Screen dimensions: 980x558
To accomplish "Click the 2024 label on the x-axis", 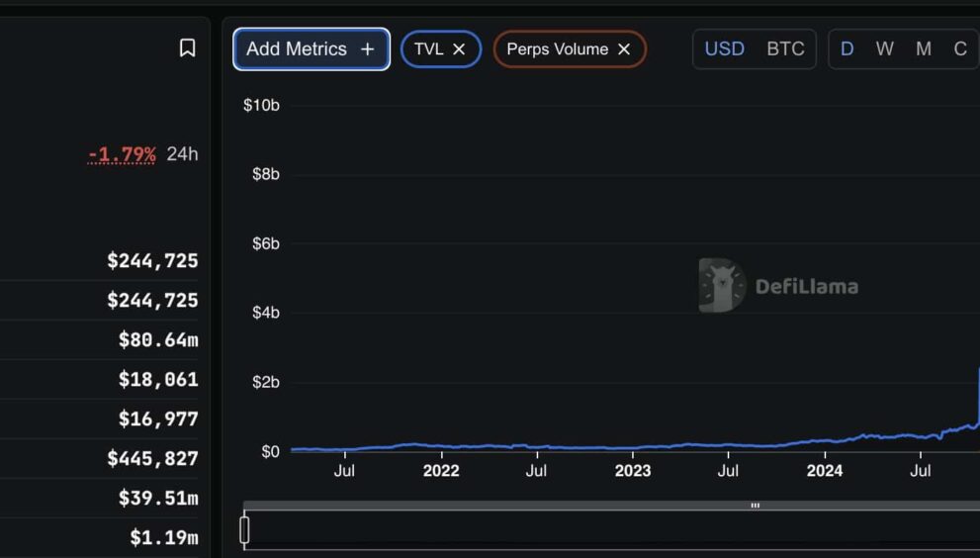I will tap(824, 471).
